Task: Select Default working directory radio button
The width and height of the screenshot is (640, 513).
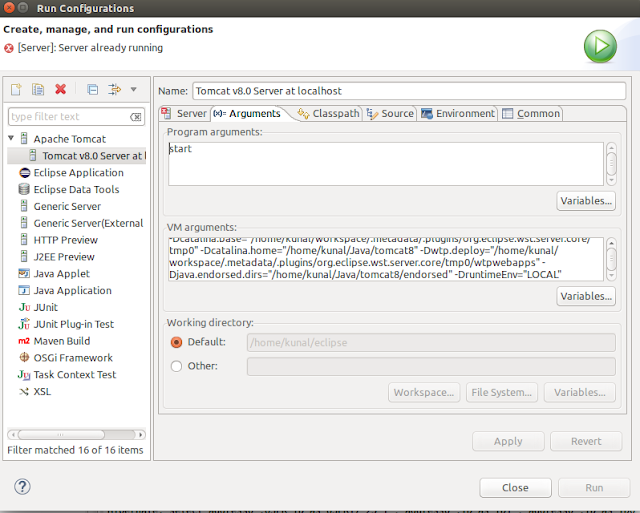Action: 176,342
